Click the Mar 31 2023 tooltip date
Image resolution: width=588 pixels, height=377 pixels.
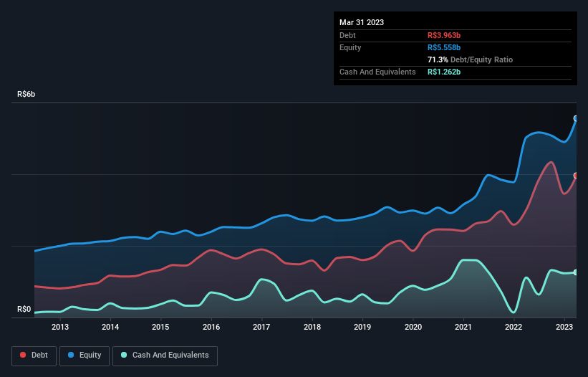pos(362,22)
